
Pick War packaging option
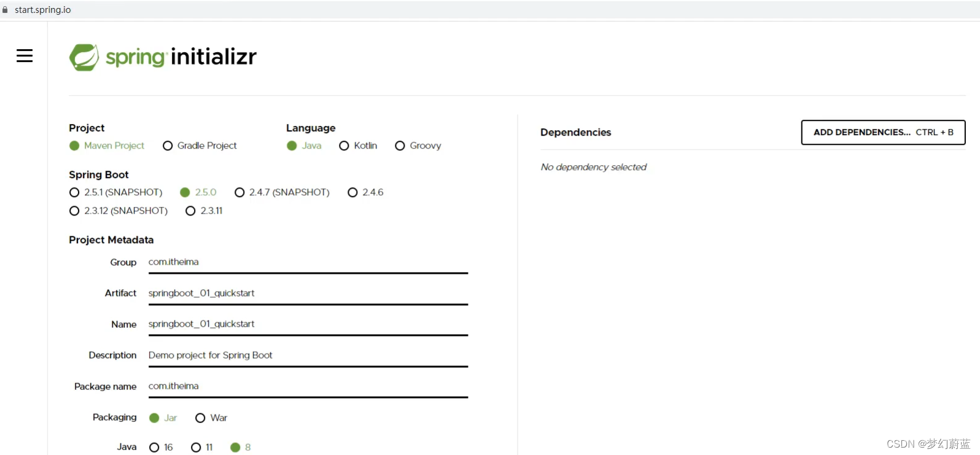pos(211,418)
